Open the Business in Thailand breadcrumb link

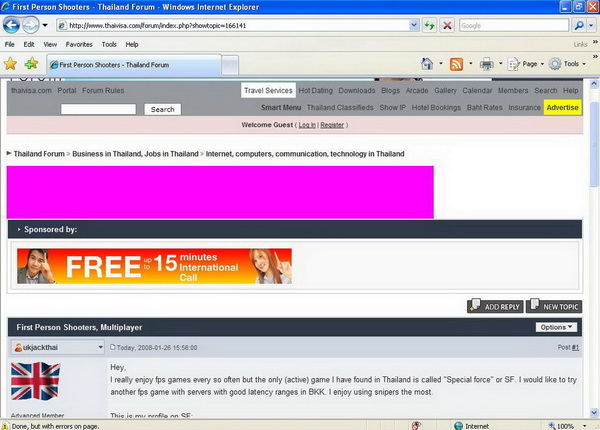point(135,154)
